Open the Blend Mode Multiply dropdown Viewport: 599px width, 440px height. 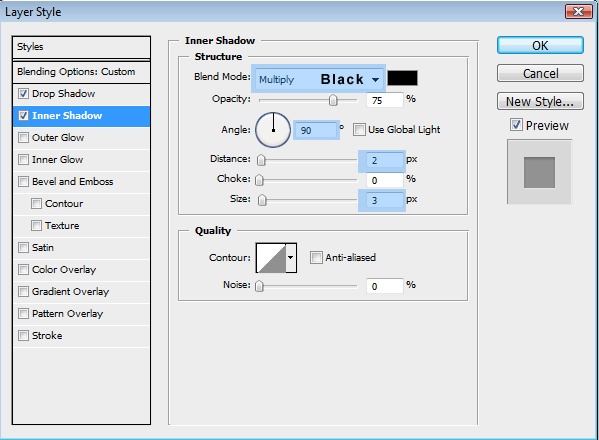318,79
